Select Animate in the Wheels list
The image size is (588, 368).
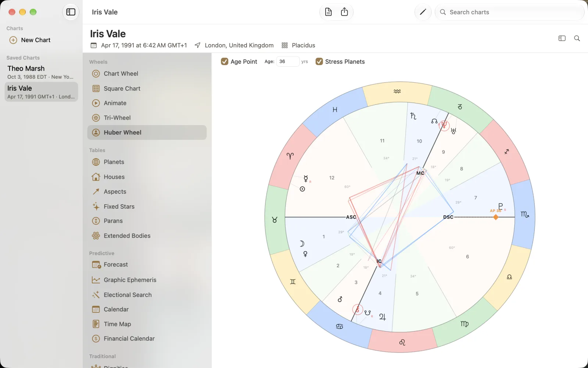pyautogui.click(x=147, y=103)
